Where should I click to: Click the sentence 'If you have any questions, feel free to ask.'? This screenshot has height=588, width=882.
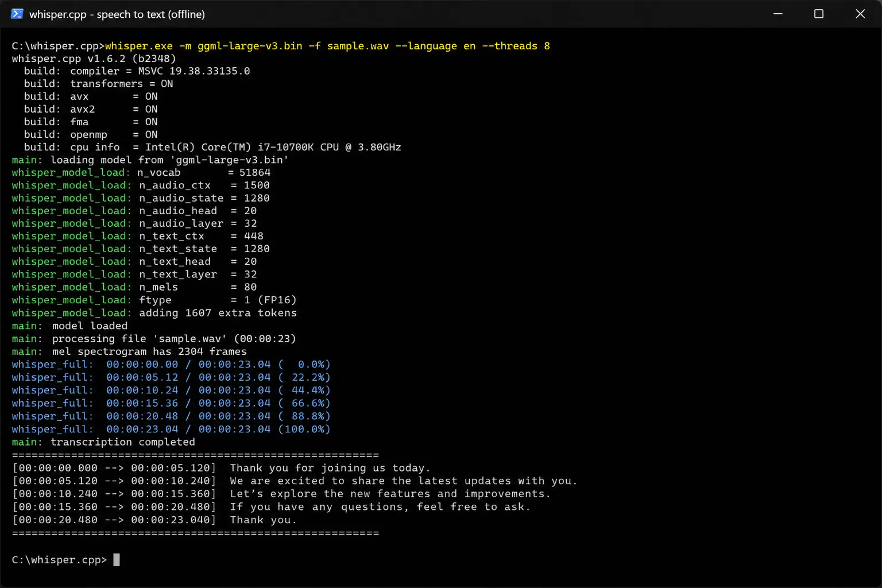(x=380, y=507)
